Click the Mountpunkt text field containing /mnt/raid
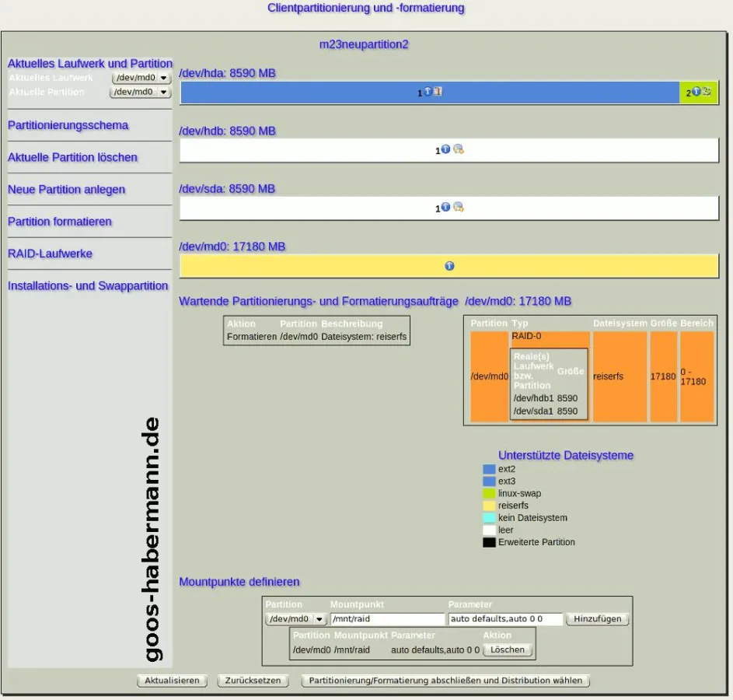Screen dimensions: 733x700 387,619
